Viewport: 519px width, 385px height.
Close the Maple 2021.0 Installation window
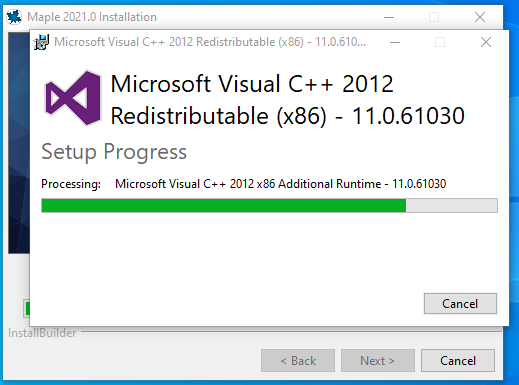pyautogui.click(x=480, y=17)
